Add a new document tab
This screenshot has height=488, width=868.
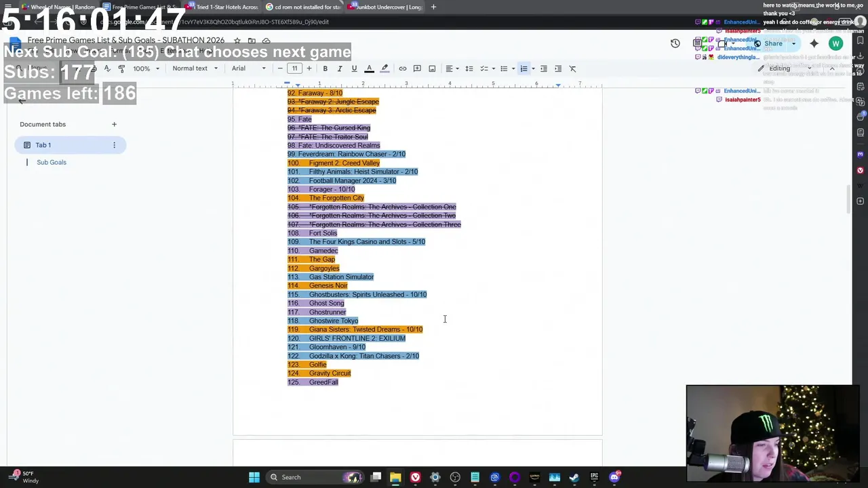tap(114, 124)
